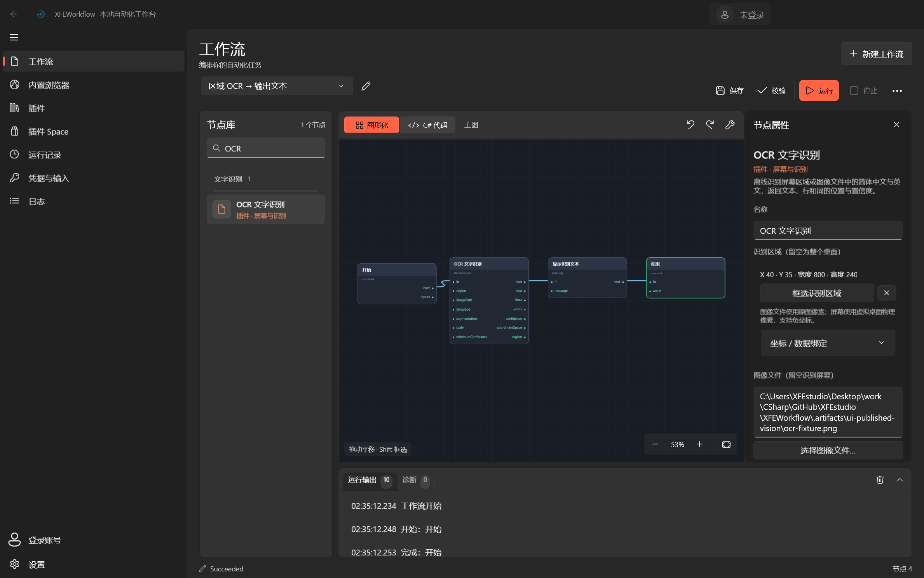Open the 诊断 tab
The image size is (924, 578).
pos(415,480)
